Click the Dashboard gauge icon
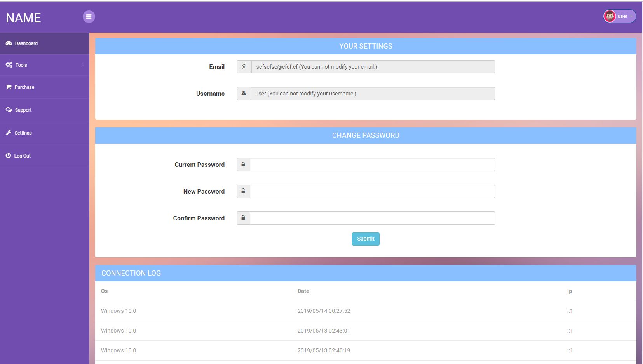Screen dimensions: 643x364 (x=9, y=43)
